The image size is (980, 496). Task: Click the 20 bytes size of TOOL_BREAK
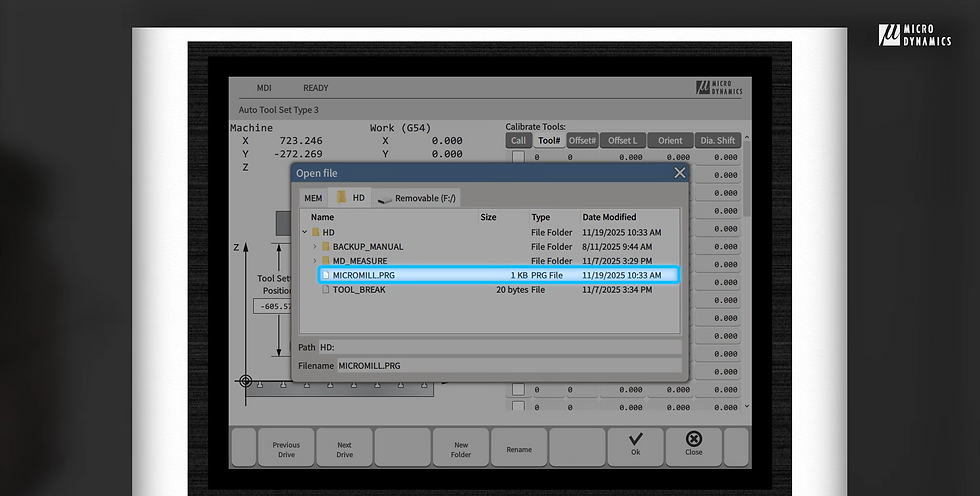click(512, 289)
